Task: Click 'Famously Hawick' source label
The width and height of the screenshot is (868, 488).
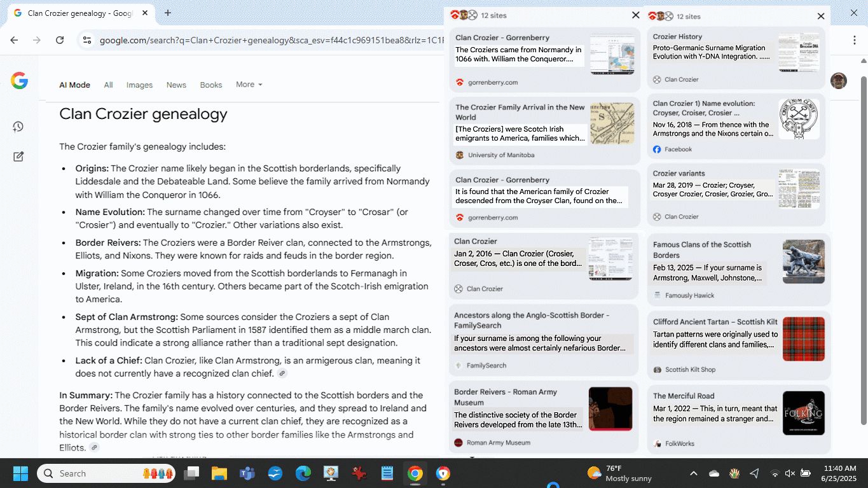Action: 689,295
